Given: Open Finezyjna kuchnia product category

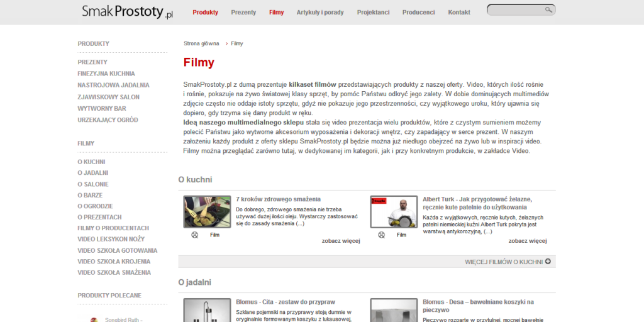Looking at the screenshot, I should [x=106, y=74].
